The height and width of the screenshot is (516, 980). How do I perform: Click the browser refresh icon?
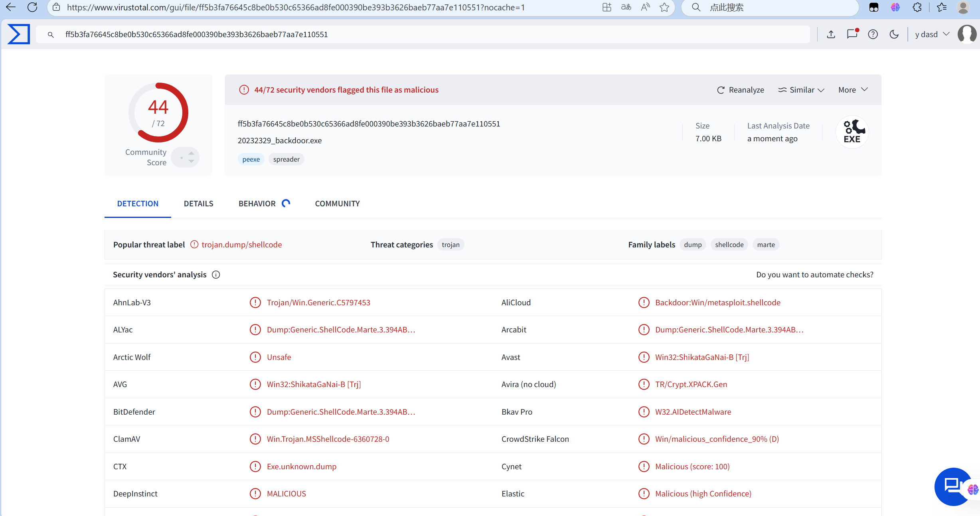tap(32, 7)
